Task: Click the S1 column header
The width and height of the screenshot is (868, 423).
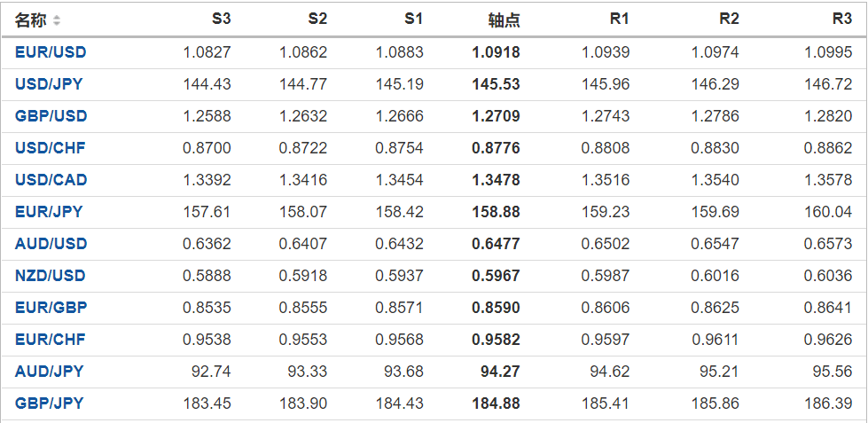Action: [413, 19]
